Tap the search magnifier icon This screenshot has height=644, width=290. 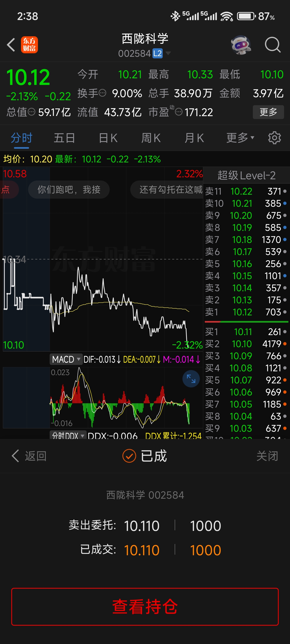click(x=272, y=45)
